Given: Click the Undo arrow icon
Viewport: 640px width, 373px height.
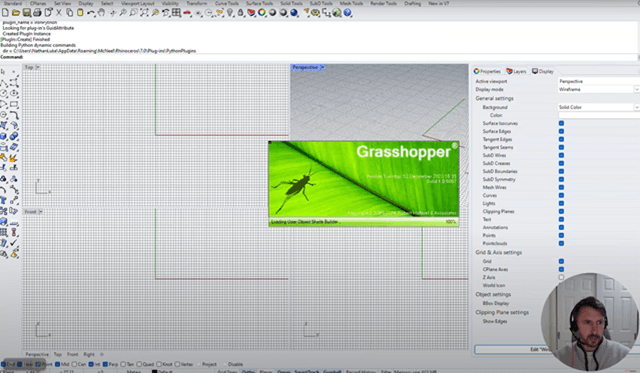Looking at the screenshot, I should (x=91, y=13).
